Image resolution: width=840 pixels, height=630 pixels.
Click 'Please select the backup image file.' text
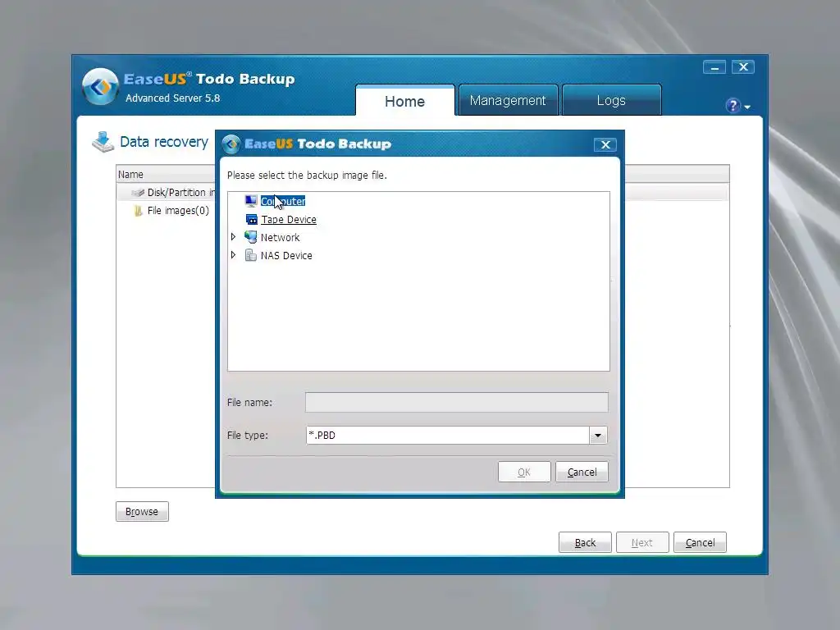click(x=307, y=176)
